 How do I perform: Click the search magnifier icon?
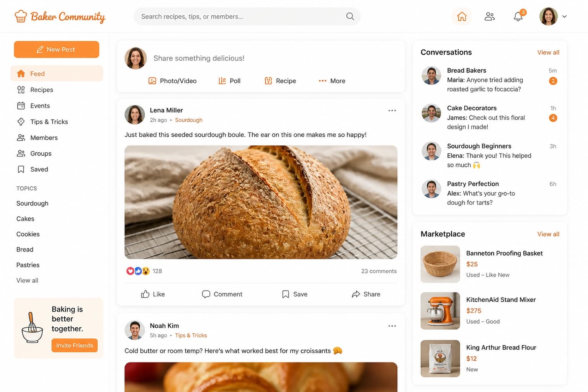pos(350,16)
